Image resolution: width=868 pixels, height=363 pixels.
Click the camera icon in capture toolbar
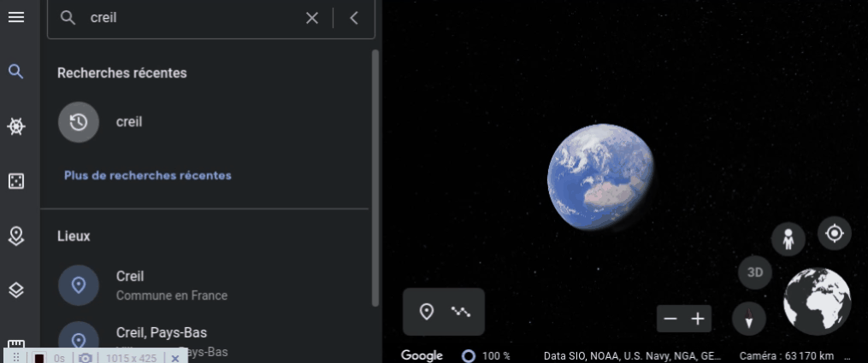coord(86,358)
